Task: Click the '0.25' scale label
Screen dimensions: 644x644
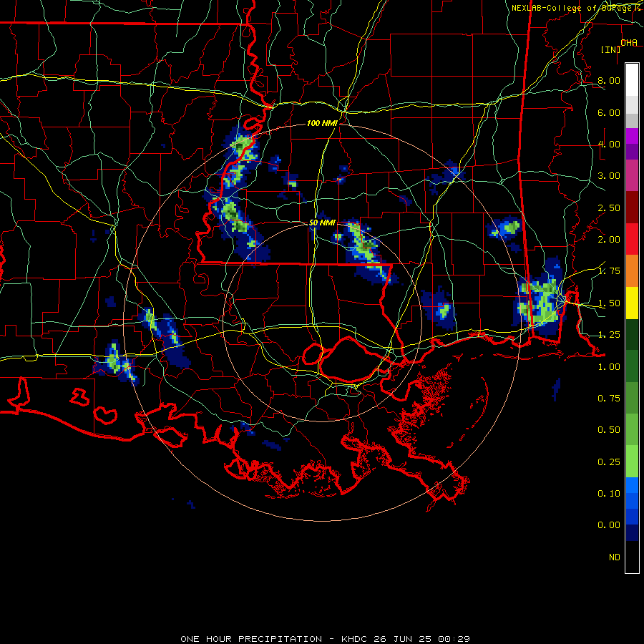Action: click(x=609, y=462)
